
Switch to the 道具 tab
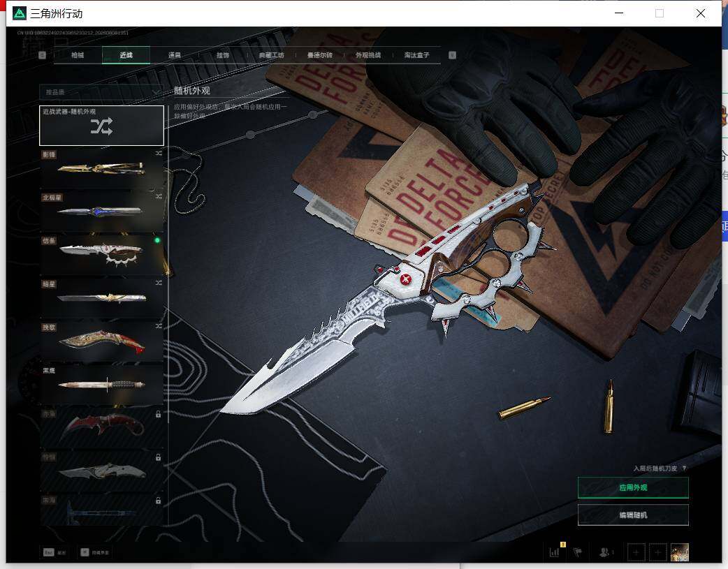pos(175,54)
